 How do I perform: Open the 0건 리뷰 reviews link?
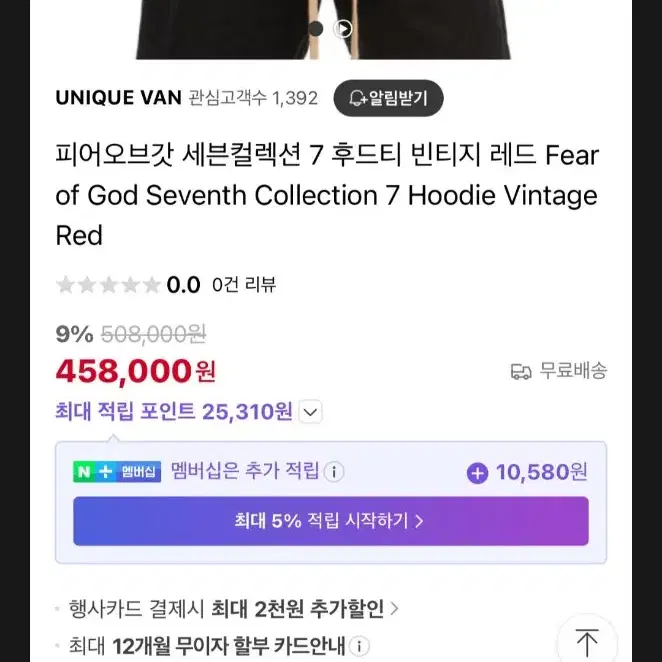(244, 285)
